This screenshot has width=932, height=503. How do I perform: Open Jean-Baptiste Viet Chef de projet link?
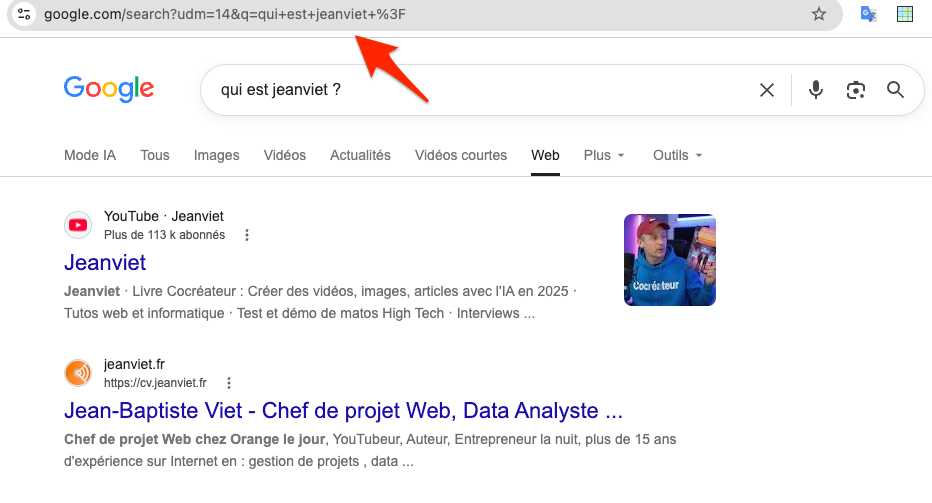pyautogui.click(x=343, y=410)
